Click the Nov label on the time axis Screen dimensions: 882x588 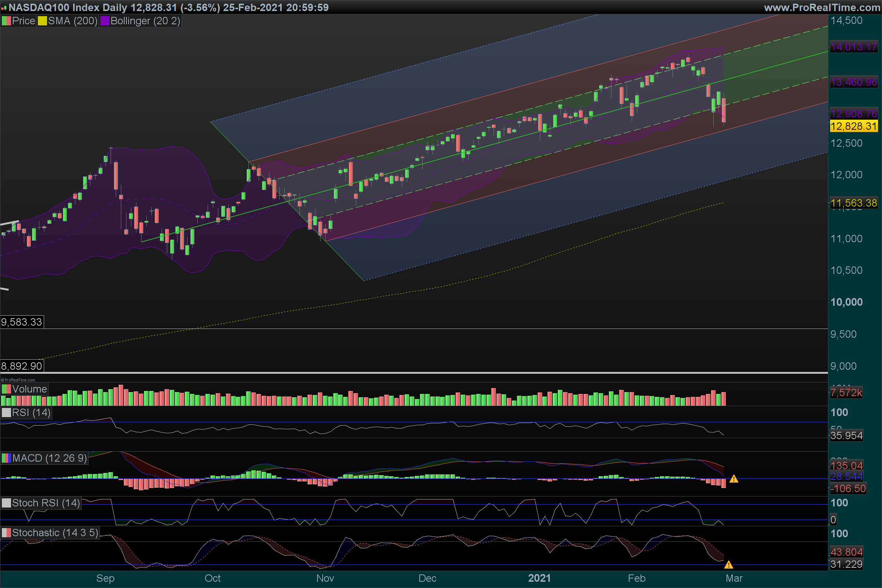coord(325,578)
